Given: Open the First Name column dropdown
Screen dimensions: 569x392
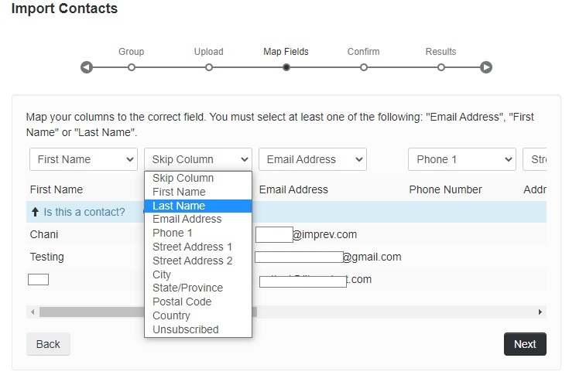Looking at the screenshot, I should click(x=84, y=159).
